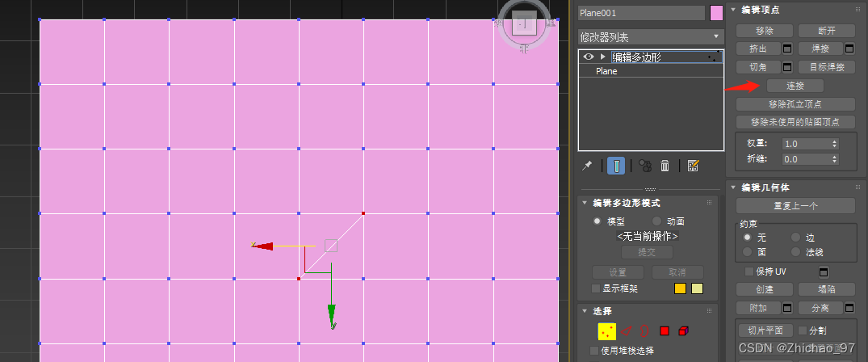Click the make unique icon
Screen dimensions: 868x362
click(x=644, y=165)
